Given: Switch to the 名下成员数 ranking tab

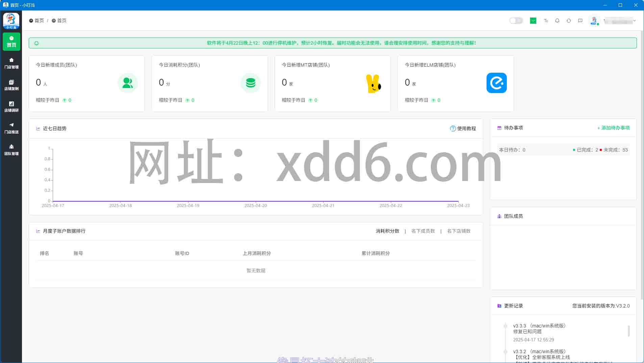Looking at the screenshot, I should coord(423,231).
